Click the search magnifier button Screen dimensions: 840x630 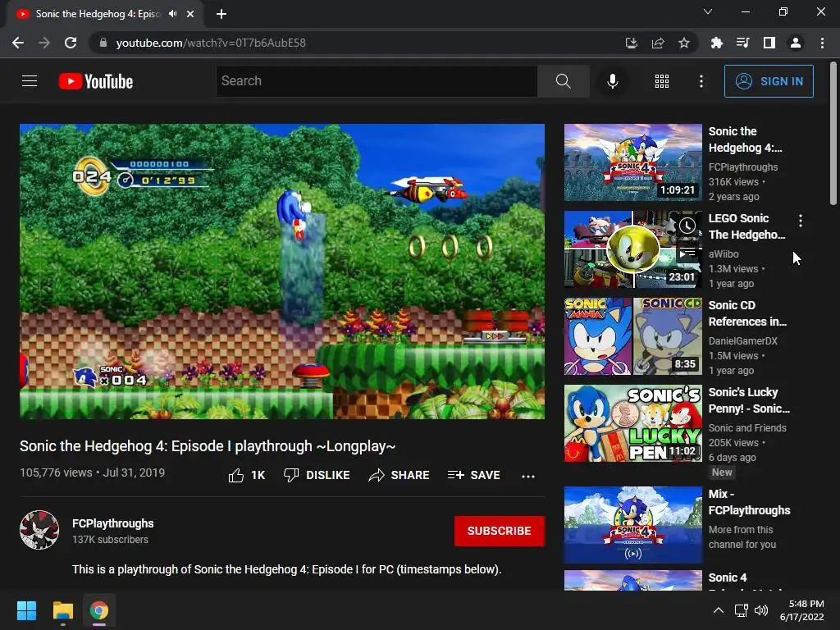coord(563,81)
